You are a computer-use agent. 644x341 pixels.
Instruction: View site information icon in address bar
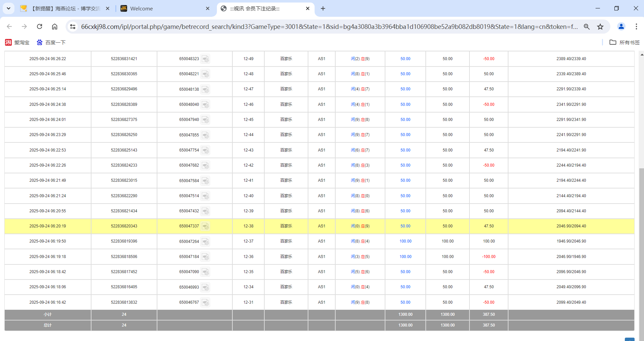coord(73,27)
